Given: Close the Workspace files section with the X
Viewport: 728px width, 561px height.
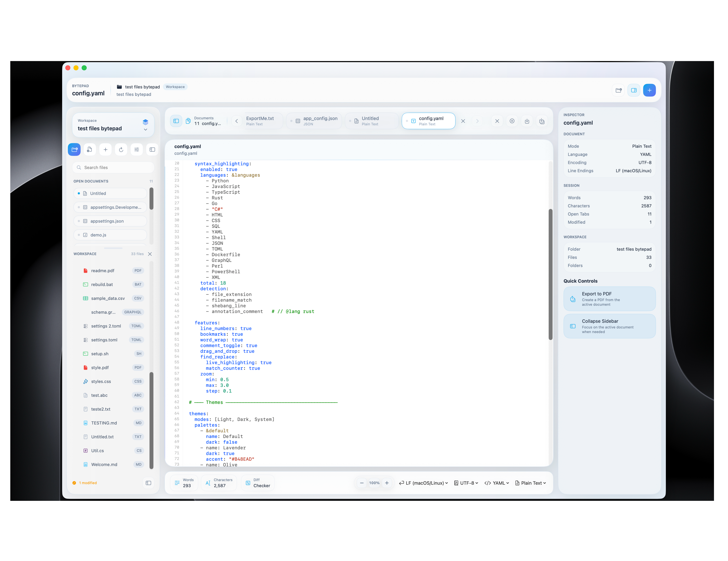Looking at the screenshot, I should point(150,254).
